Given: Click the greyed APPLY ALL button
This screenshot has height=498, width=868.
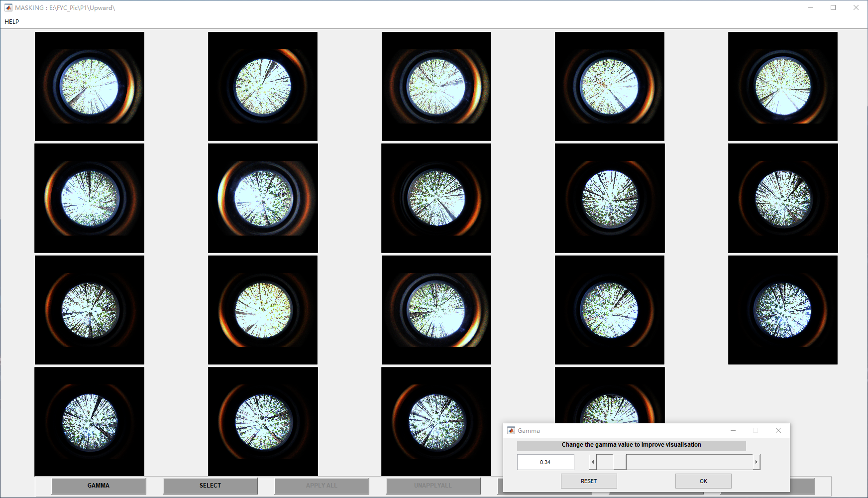Looking at the screenshot, I should pos(322,486).
